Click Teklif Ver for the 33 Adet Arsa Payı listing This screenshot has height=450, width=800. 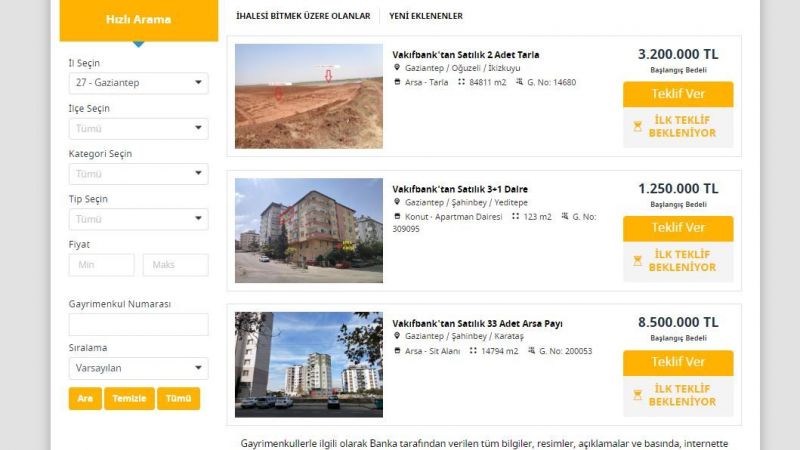[678, 362]
